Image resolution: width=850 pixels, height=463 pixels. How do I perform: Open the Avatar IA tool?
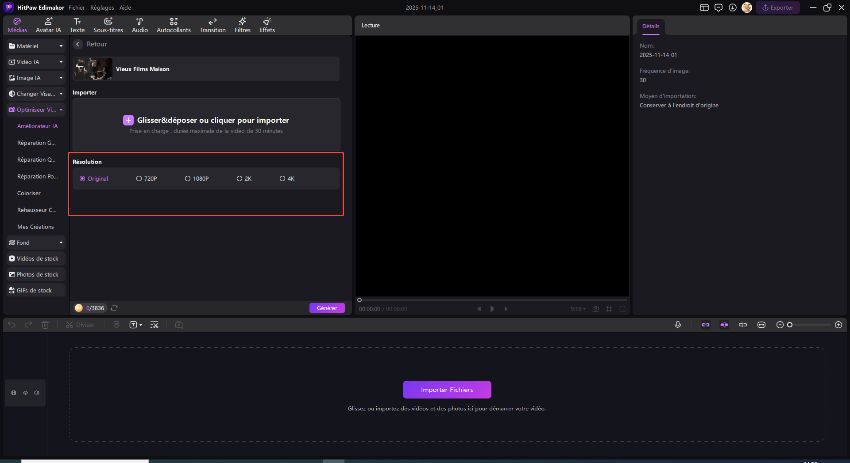48,25
